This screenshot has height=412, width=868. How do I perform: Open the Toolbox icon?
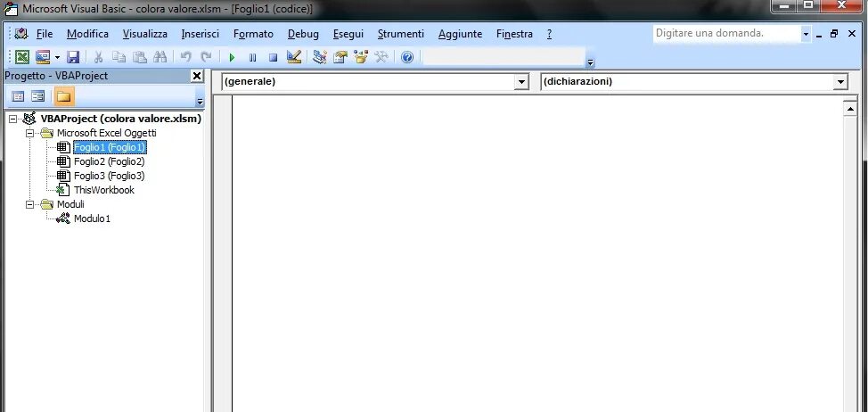pyautogui.click(x=381, y=57)
